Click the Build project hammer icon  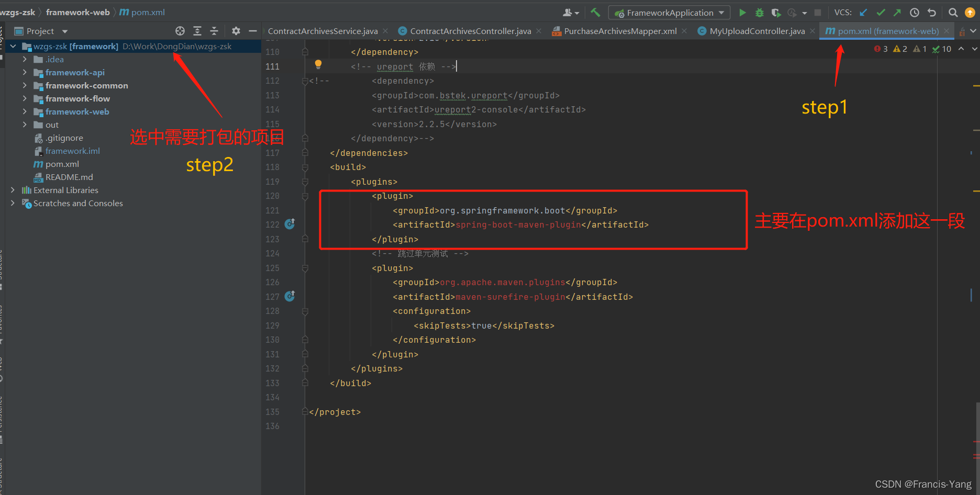(595, 13)
